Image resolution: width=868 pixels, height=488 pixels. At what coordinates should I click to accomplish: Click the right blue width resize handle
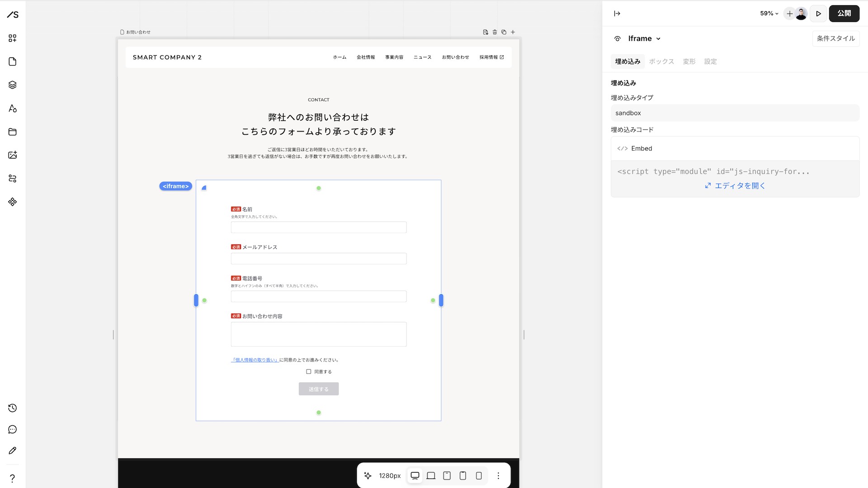[x=441, y=300]
